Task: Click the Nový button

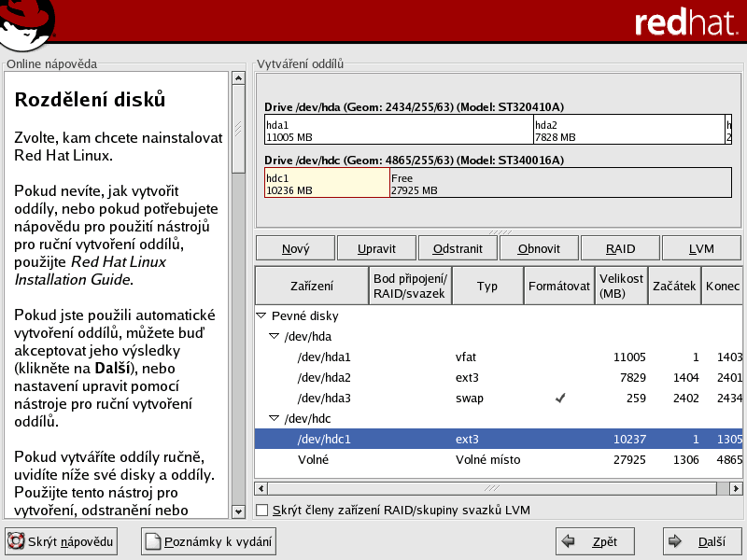Action: 295,248
